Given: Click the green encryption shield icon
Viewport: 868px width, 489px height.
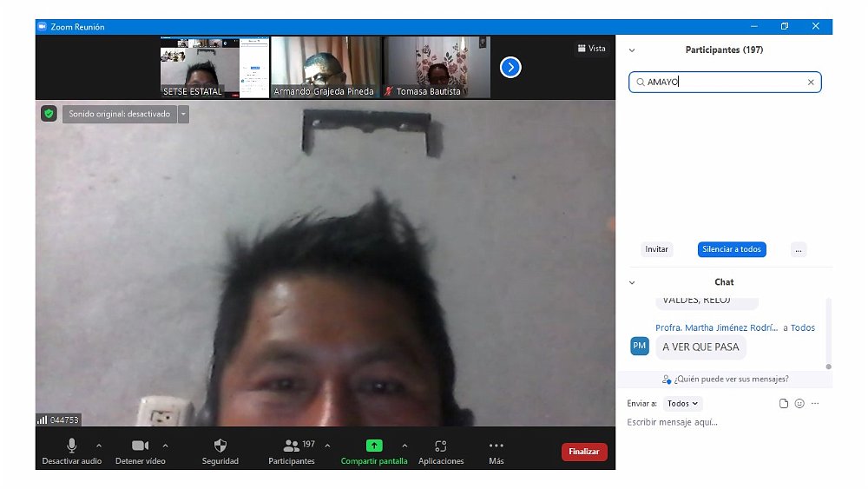Looking at the screenshot, I should coord(49,114).
